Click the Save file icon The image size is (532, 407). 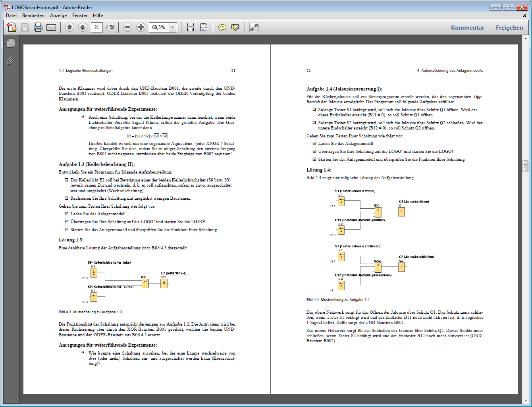coord(25,27)
